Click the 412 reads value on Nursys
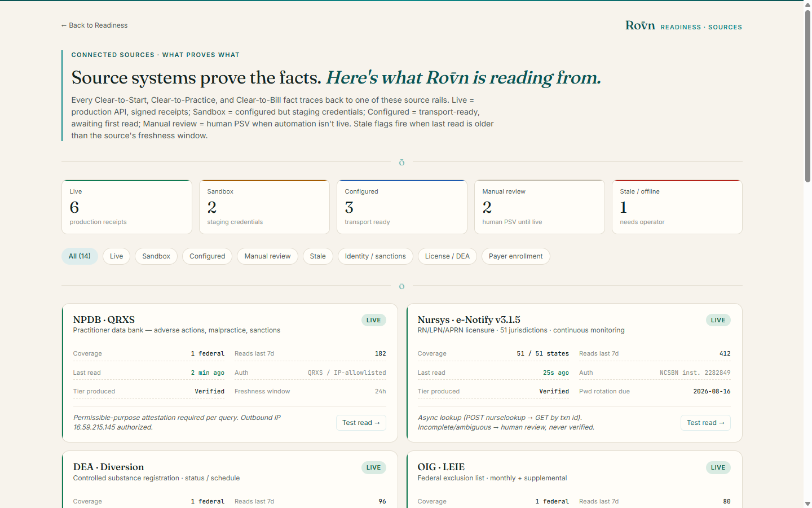The height and width of the screenshot is (508, 812). (x=725, y=353)
